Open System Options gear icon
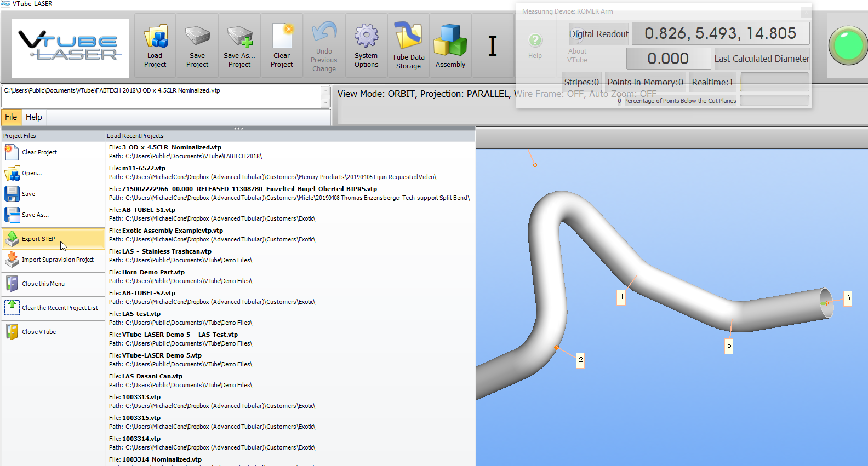Image resolution: width=868 pixels, height=466 pixels. coord(366,46)
